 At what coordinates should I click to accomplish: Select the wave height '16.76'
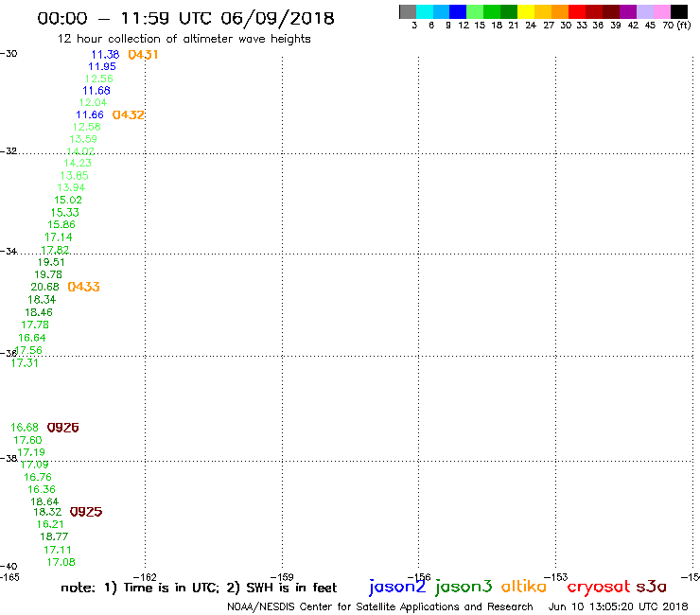tap(38, 477)
